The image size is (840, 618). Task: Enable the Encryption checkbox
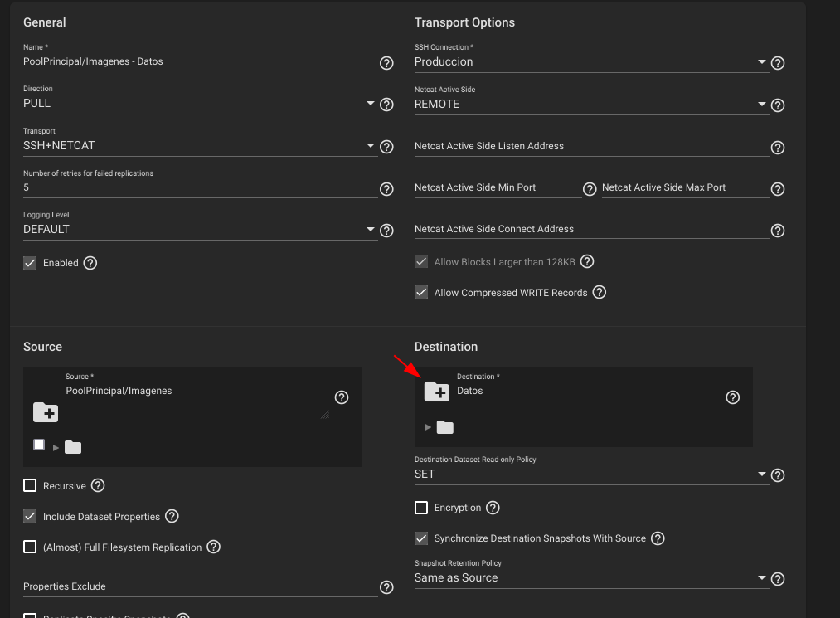[x=421, y=508]
